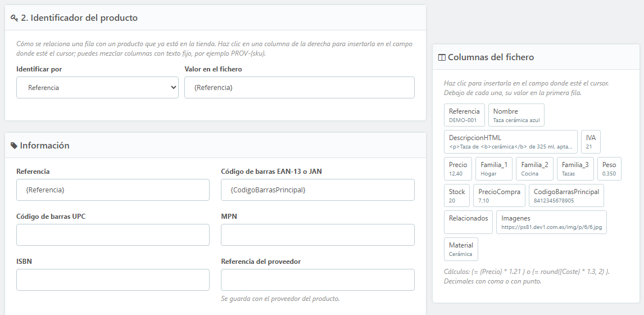Image resolution: width=644 pixels, height=315 pixels.
Task: Click the 'Cómo se relaciona una fila' description
Action: pos(215,48)
